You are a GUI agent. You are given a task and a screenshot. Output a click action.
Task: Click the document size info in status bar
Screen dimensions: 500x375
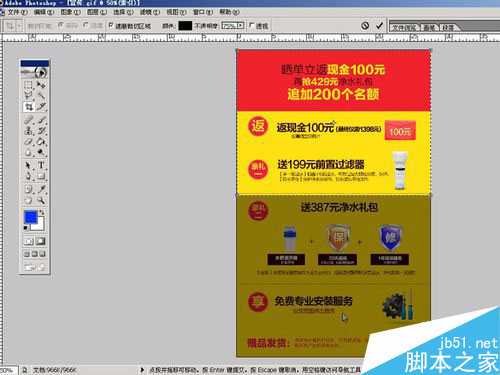tap(54, 370)
